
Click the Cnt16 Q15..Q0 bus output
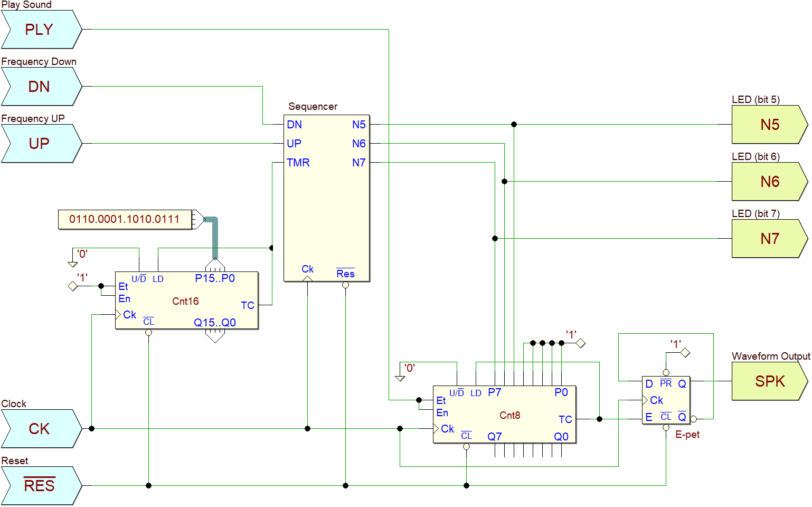215,323
